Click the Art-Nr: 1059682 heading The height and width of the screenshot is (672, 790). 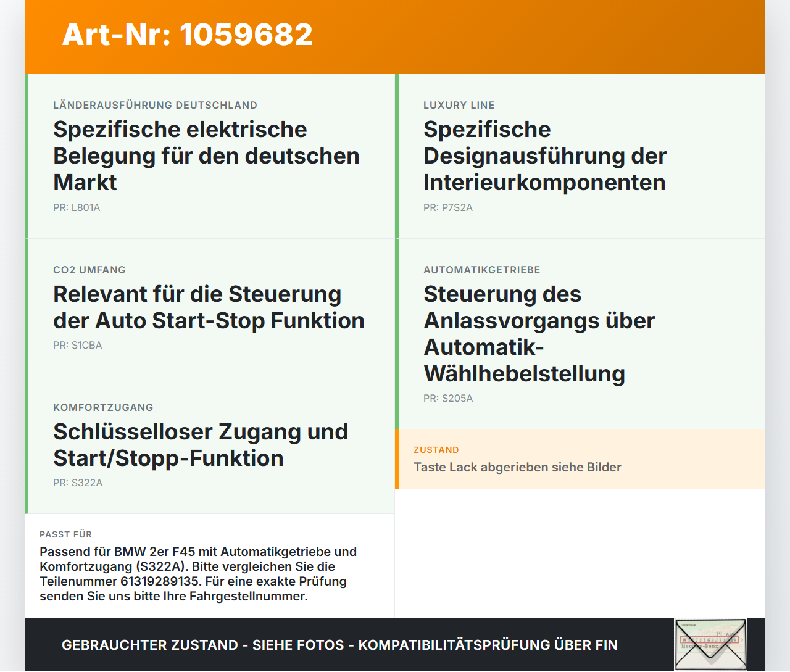[x=187, y=35]
